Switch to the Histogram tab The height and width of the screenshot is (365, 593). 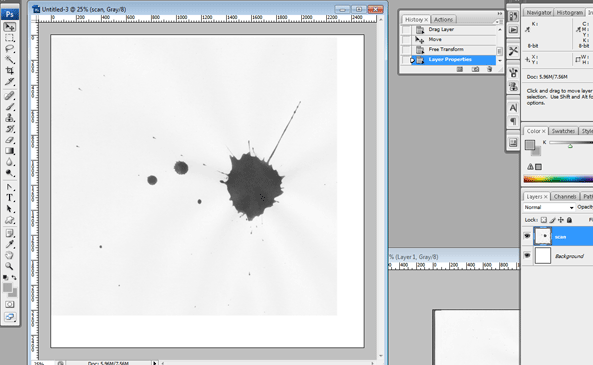click(569, 12)
